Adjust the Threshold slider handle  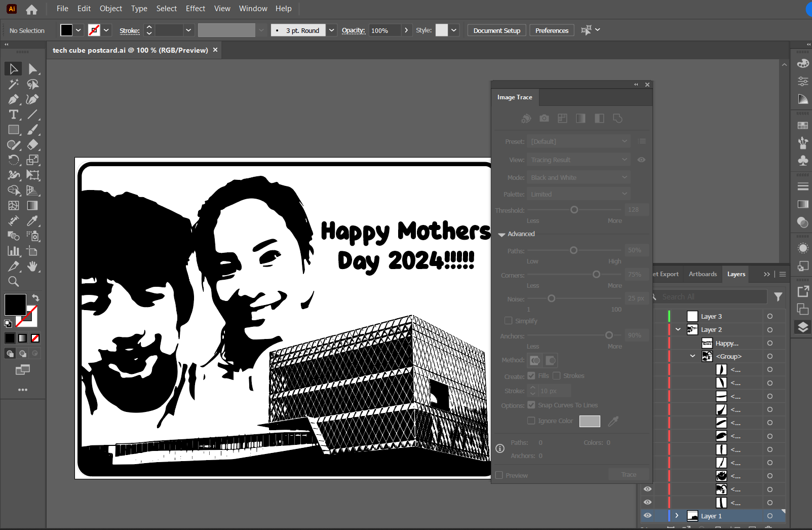pos(574,210)
